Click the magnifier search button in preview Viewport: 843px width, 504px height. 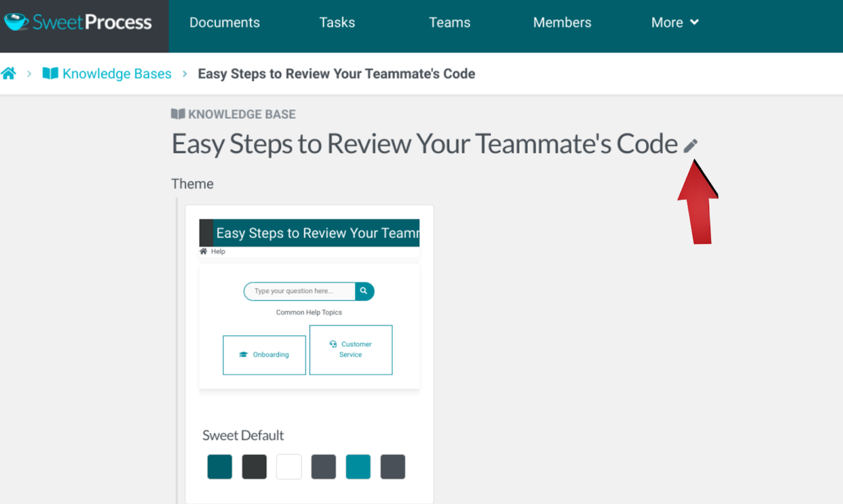click(x=364, y=291)
